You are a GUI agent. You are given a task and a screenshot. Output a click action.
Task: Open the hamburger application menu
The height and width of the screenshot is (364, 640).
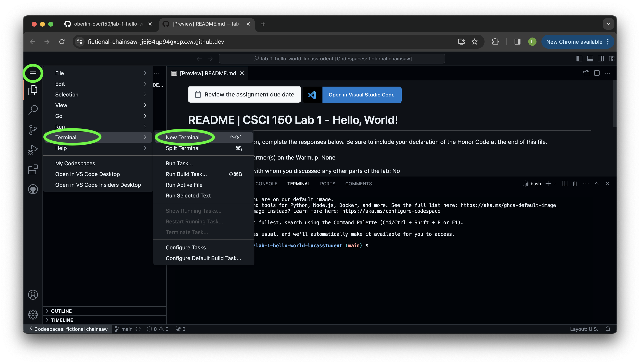pyautogui.click(x=33, y=73)
